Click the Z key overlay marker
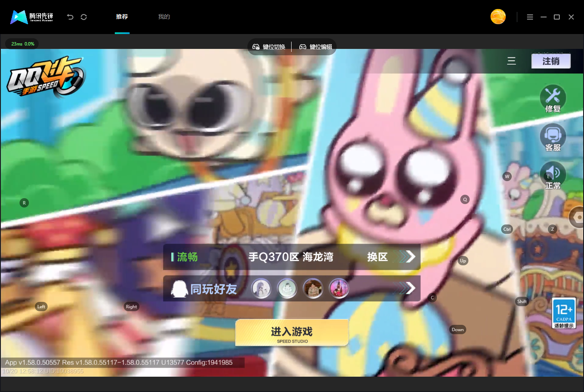 553,229
